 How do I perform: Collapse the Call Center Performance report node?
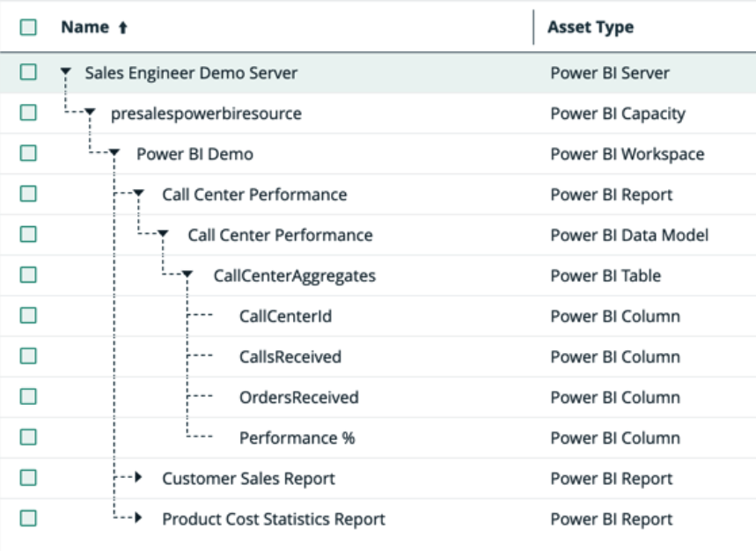138,195
